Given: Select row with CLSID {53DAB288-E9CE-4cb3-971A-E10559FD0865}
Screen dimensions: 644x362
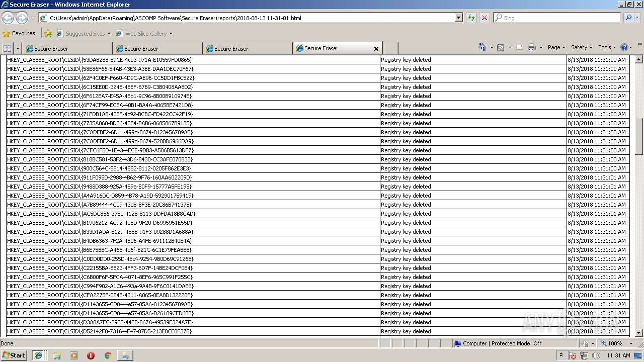Looking at the screenshot, I should click(318, 60).
